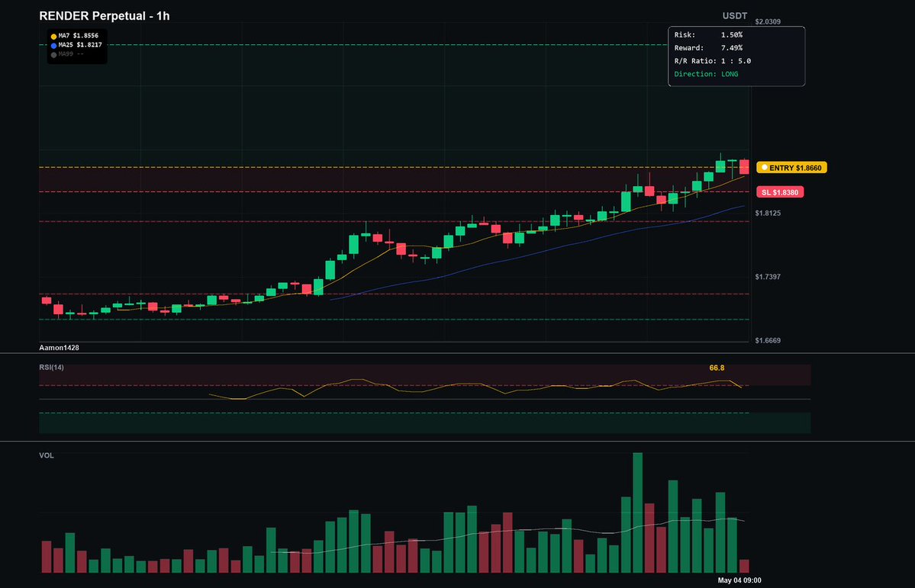Click the grey MA99 legend dot
This screenshot has width=915, height=588.
[53, 54]
